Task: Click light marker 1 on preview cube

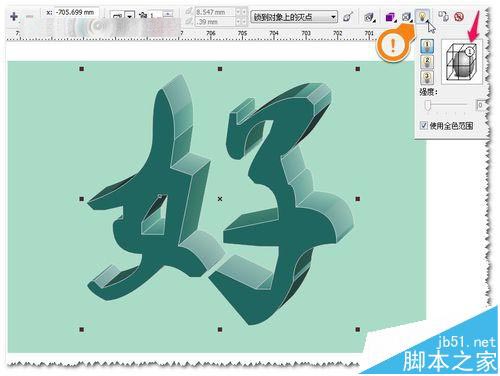Action: pos(470,51)
